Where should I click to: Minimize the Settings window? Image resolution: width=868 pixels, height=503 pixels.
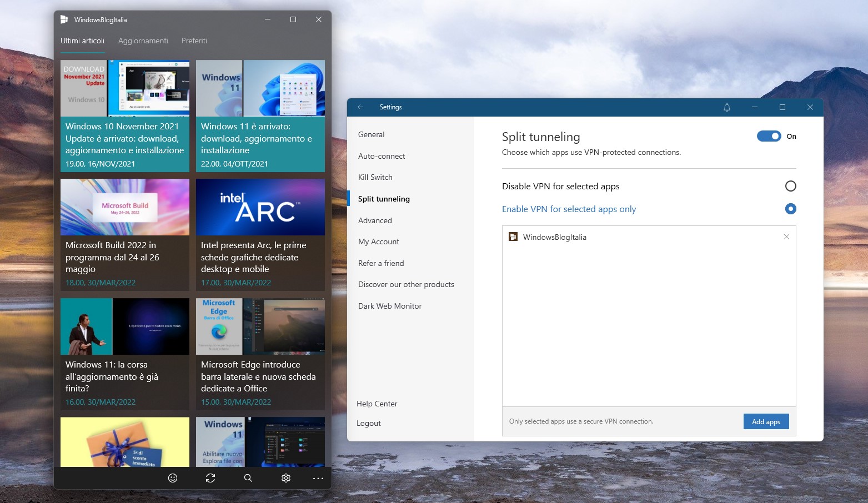(755, 107)
